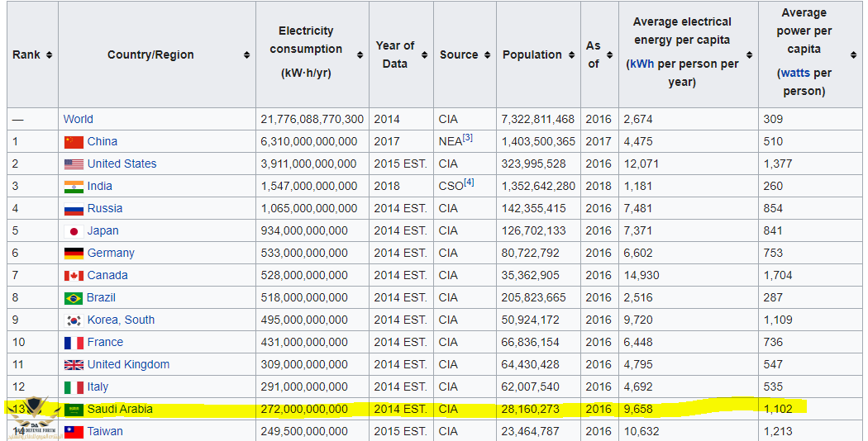The height and width of the screenshot is (441, 868).
Task: Click the watts link in header
Action: point(797,73)
